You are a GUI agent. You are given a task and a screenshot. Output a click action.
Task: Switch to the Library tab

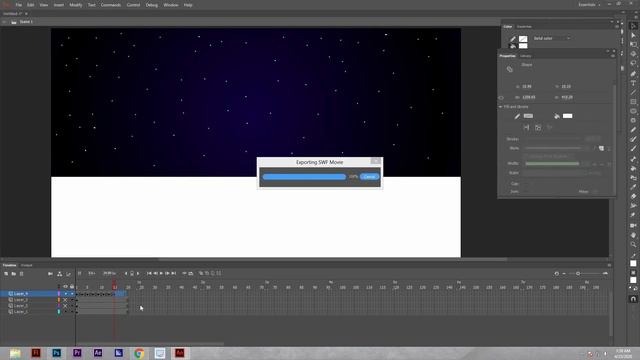pyautogui.click(x=526, y=56)
